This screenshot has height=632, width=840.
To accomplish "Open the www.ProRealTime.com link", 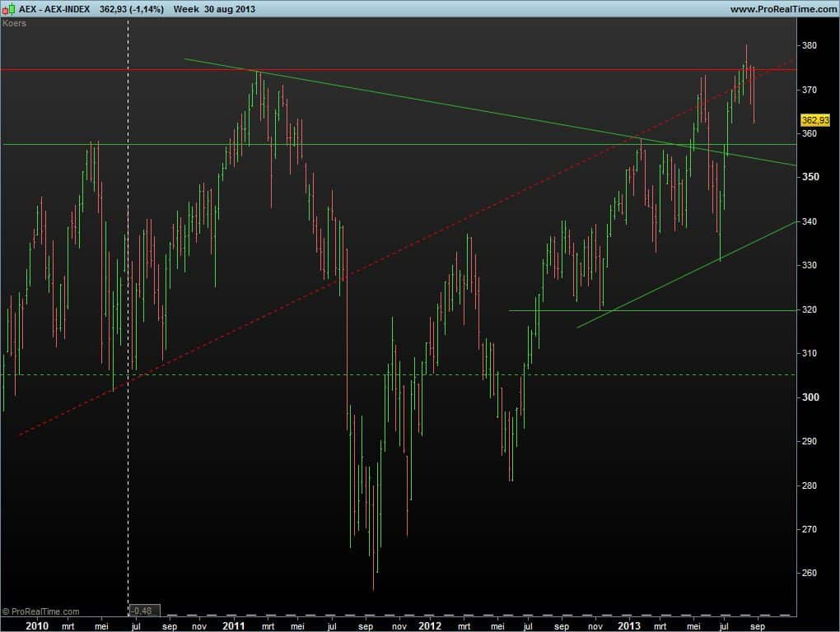I will [782, 8].
